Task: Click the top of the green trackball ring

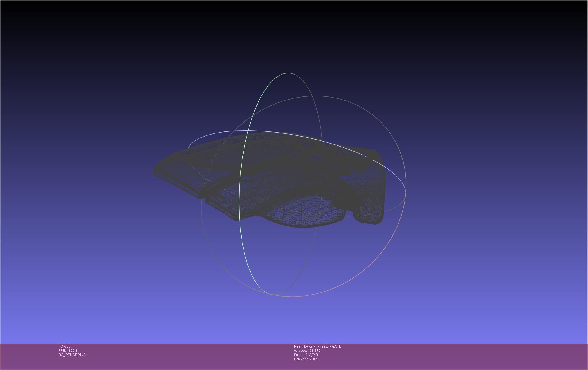Action: pos(288,73)
